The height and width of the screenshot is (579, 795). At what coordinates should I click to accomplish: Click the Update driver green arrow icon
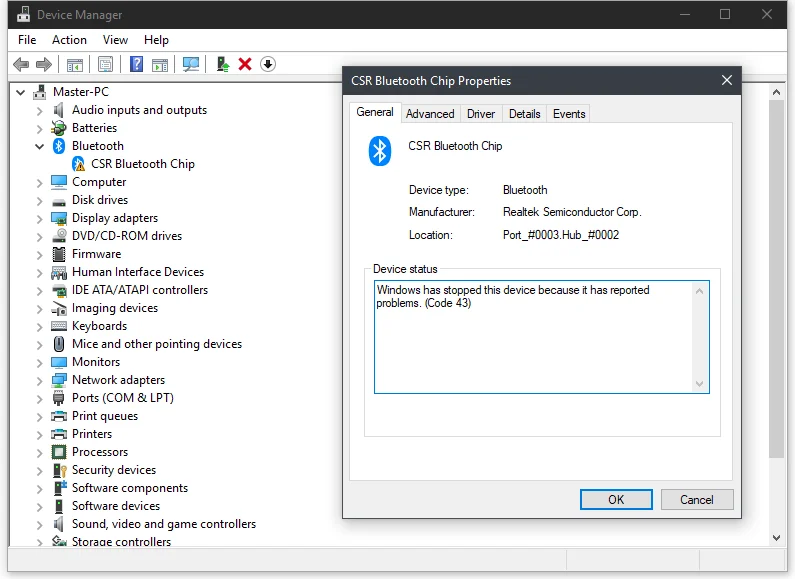pyautogui.click(x=223, y=64)
